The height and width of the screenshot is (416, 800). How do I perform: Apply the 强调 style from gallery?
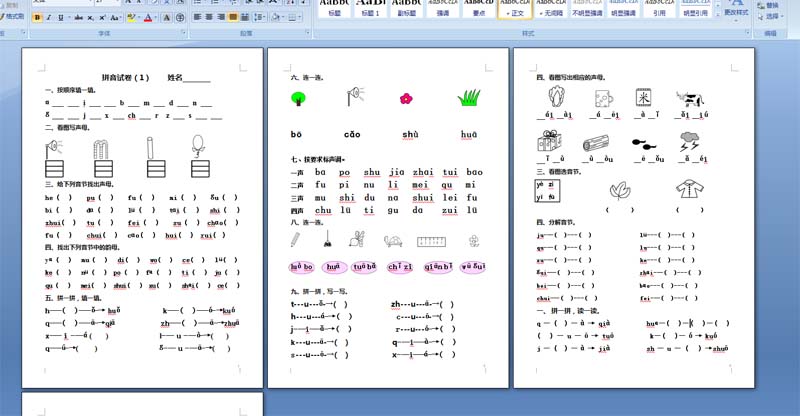[x=442, y=8]
